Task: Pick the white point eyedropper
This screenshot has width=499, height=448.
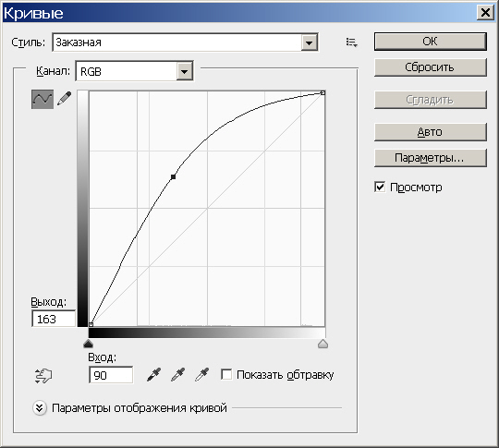Action: [x=201, y=375]
